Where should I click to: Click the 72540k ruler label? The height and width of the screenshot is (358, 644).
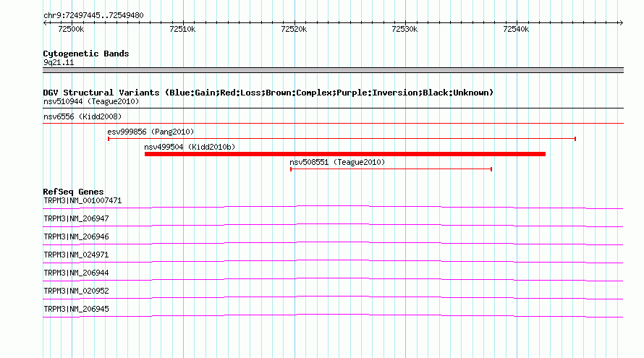pyautogui.click(x=516, y=29)
